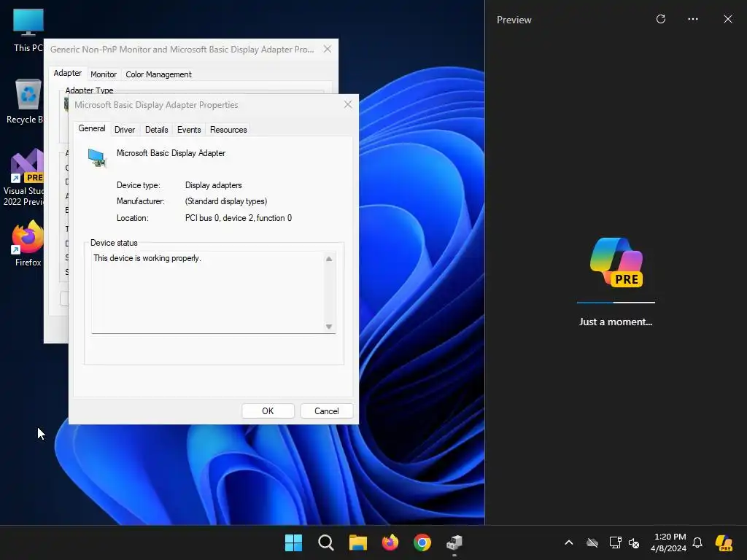Viewport: 747px width, 560px height.
Task: Click the '(Standard display types)' manufacturer value
Action: [226, 201]
